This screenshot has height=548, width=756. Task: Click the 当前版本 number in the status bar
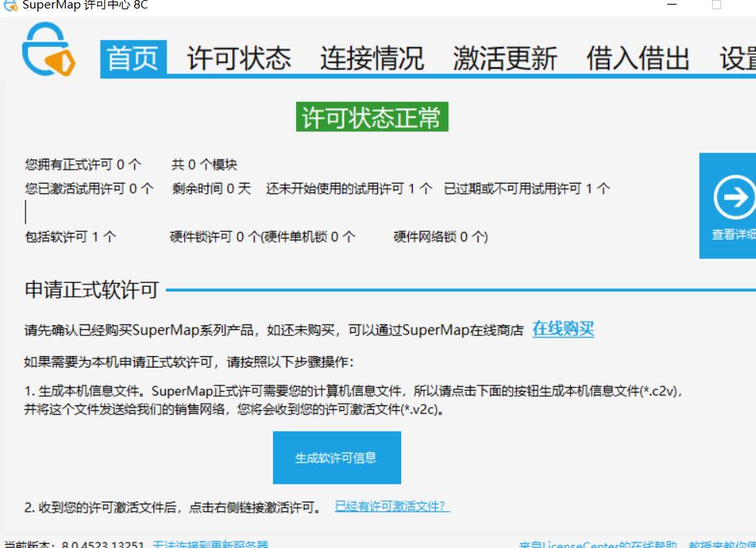(103, 545)
